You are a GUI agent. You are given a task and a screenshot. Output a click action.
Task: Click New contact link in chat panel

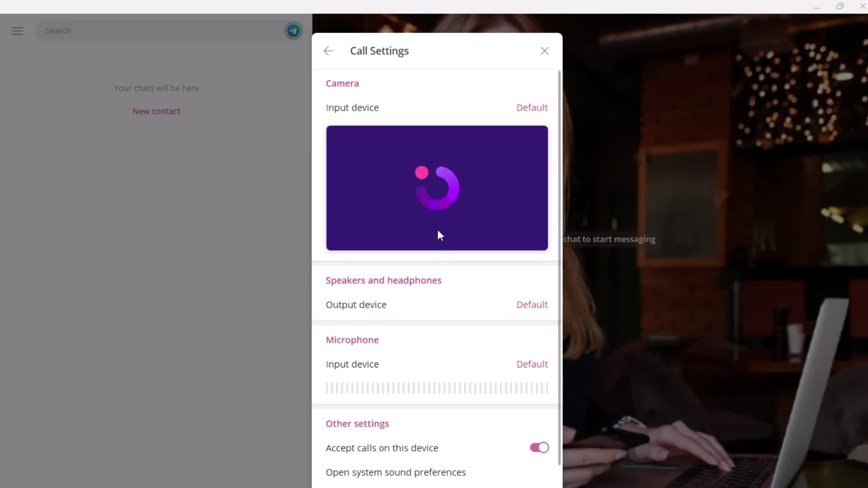tap(156, 111)
